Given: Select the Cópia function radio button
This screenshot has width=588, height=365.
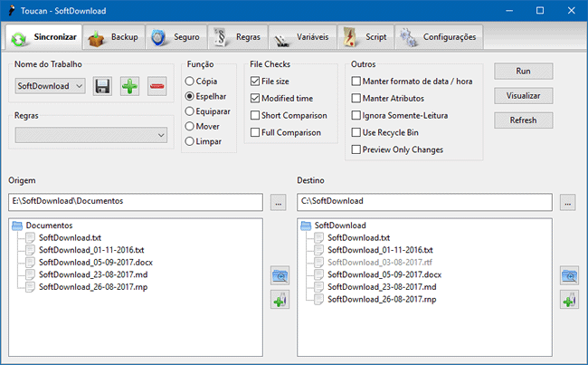Looking at the screenshot, I should click(189, 81).
